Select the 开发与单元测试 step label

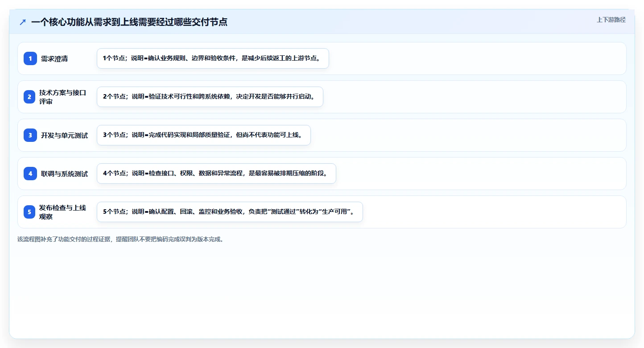click(64, 135)
